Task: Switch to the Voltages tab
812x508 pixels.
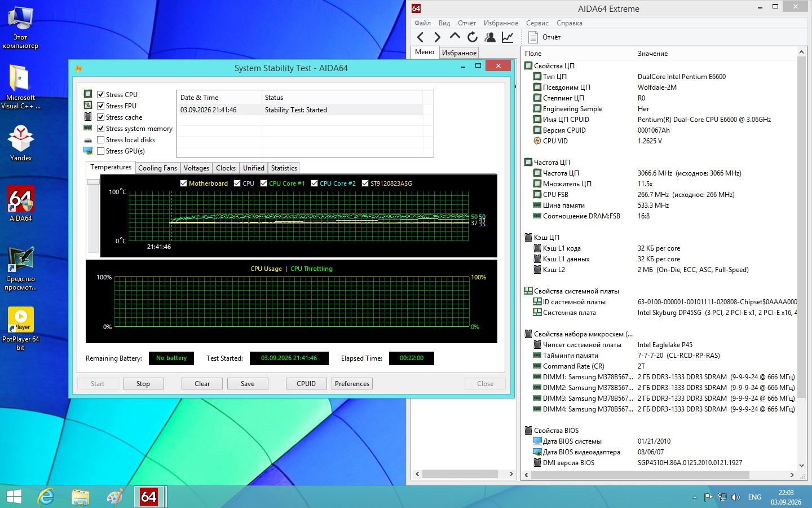Action: click(196, 168)
